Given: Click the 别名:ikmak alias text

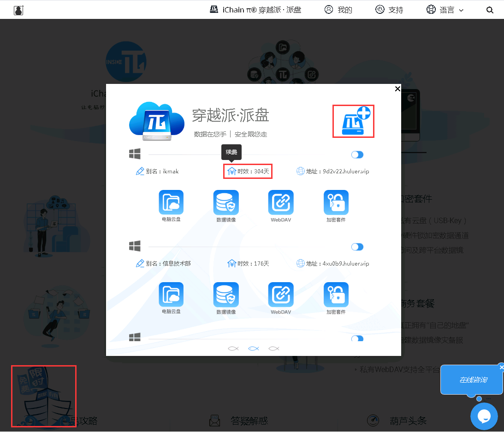Looking at the screenshot, I should [x=162, y=172].
